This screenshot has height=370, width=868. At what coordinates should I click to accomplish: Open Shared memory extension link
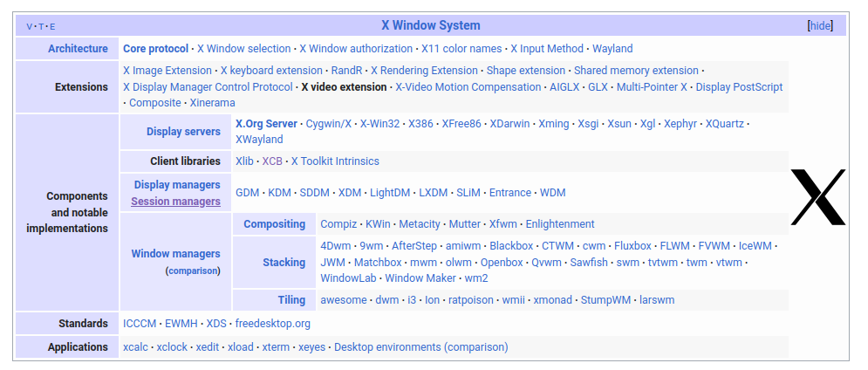pos(636,71)
